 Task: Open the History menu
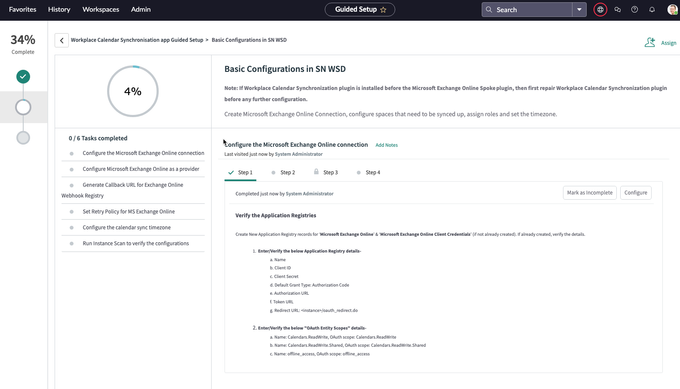click(59, 9)
